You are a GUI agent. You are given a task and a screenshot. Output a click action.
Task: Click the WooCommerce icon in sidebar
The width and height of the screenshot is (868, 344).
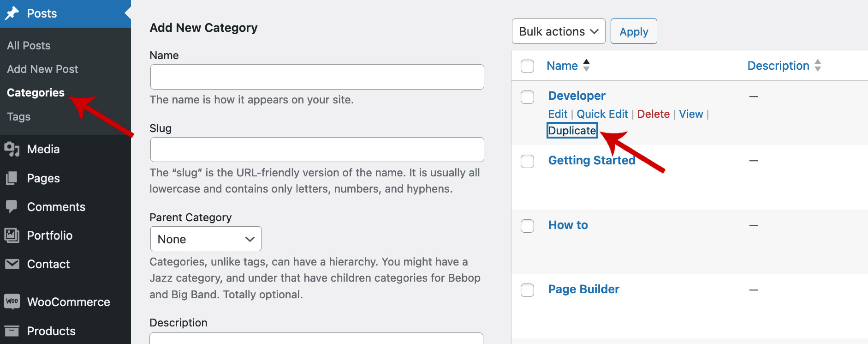[12, 302]
